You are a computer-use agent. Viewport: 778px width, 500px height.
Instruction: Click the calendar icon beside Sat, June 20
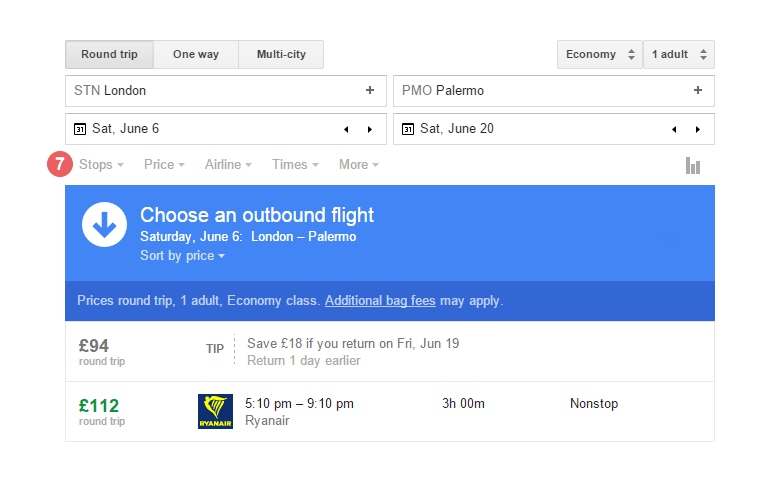click(x=408, y=129)
